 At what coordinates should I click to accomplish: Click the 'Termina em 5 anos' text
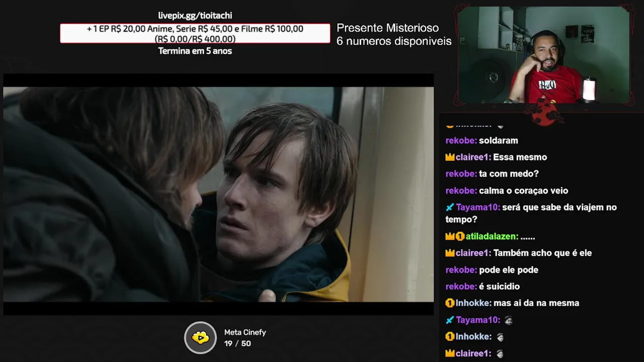195,51
